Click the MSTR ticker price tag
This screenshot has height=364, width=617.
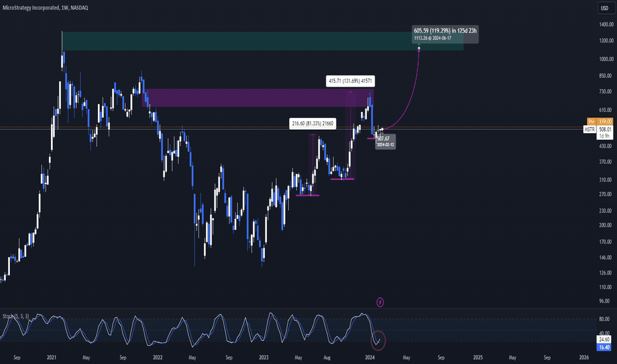pos(589,130)
